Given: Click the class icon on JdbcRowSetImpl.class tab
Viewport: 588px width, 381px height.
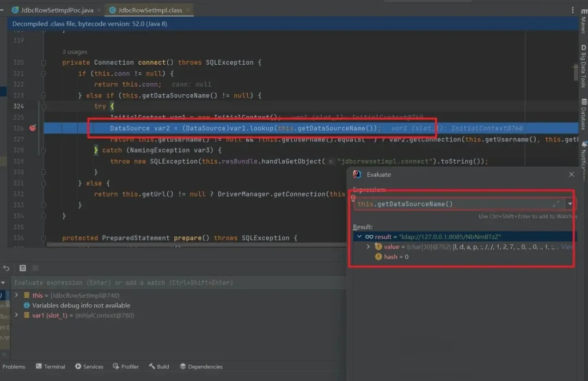Looking at the screenshot, I should 112,10.
